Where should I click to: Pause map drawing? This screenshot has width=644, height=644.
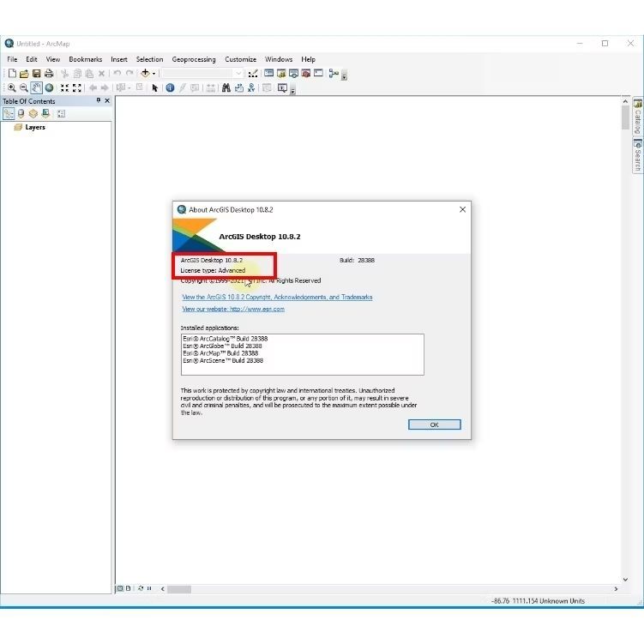coord(149,588)
